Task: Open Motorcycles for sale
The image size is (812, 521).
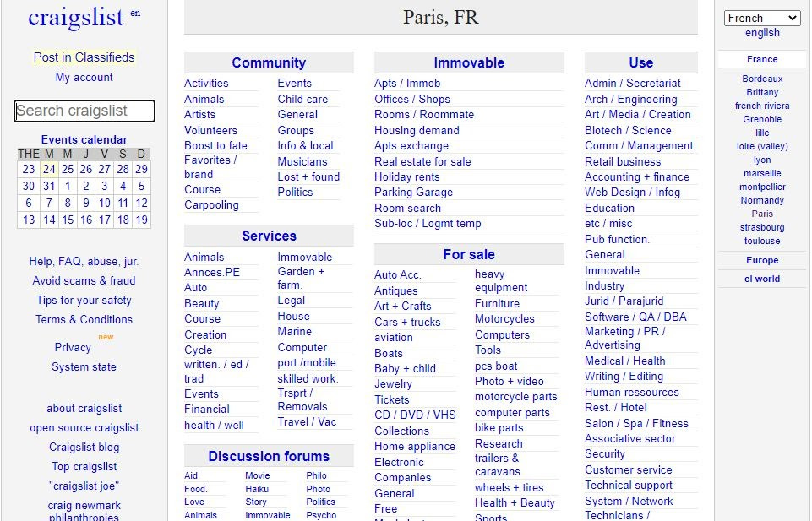Action: [x=504, y=318]
